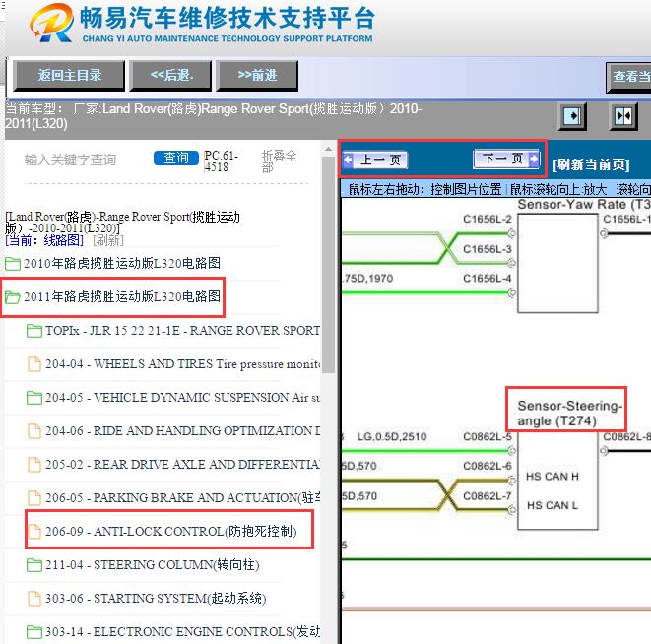
Task: Expand 204-05 Vehicle Dynamic Suspension folder
Action: coord(182,398)
